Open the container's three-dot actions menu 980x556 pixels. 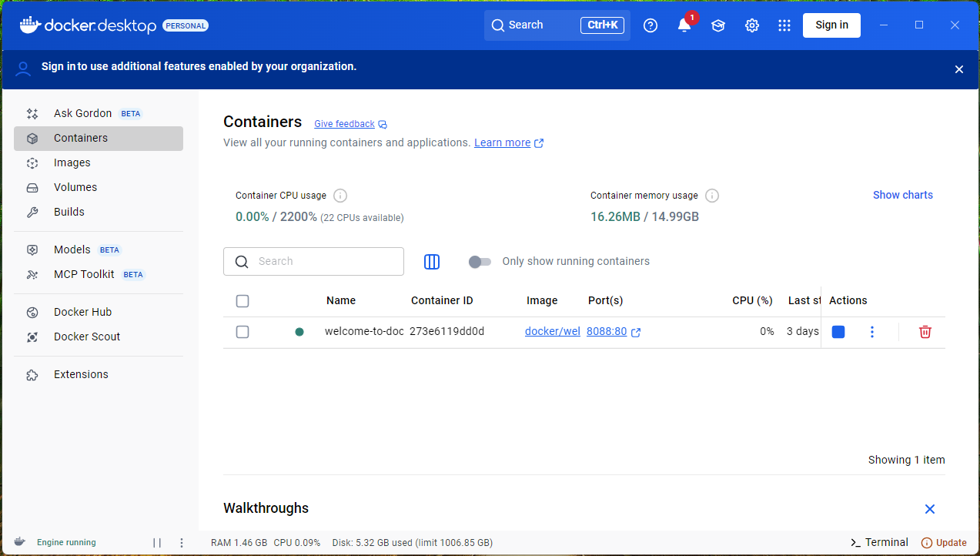click(872, 332)
